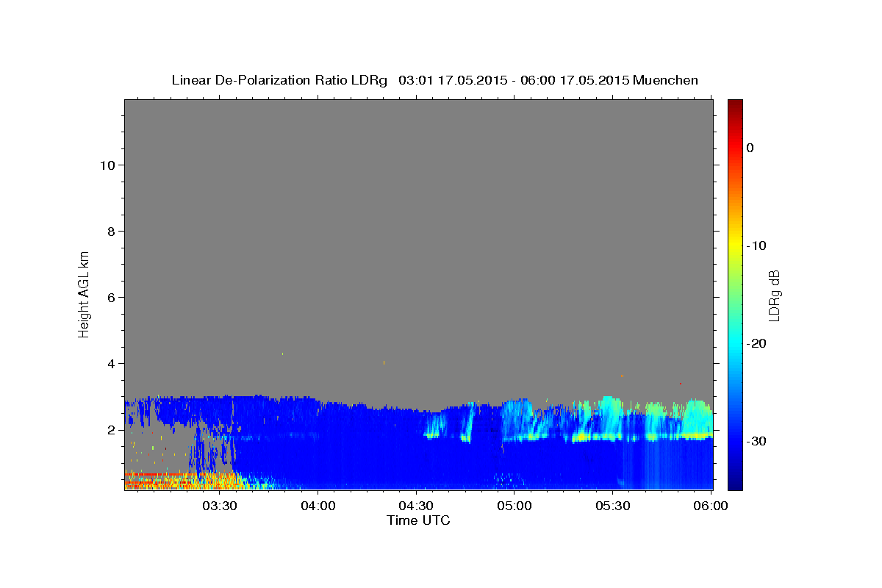Click the 03:30 time tick label
Image resolution: width=882 pixels, height=588 pixels.
(x=219, y=506)
